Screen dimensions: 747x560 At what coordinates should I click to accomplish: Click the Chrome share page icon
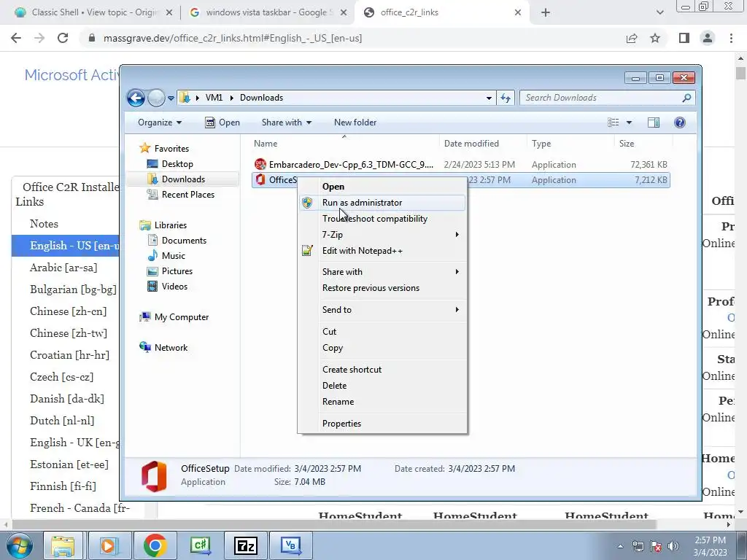632,38
